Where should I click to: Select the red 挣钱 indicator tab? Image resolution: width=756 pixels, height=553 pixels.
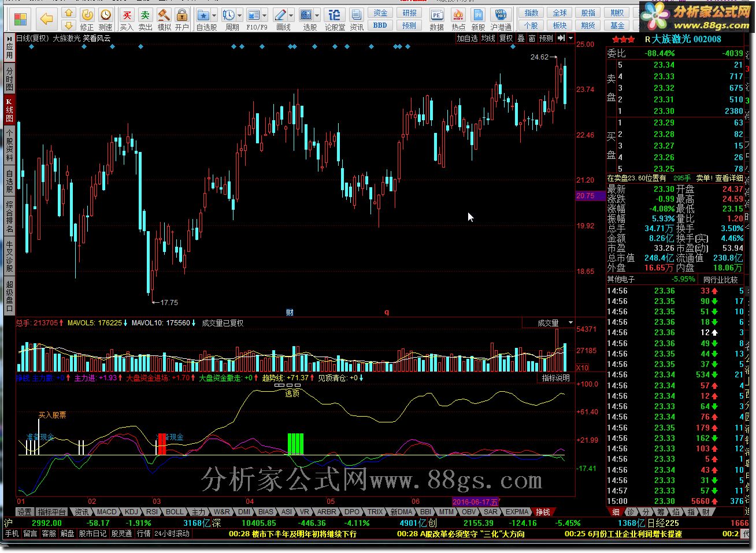(x=543, y=512)
